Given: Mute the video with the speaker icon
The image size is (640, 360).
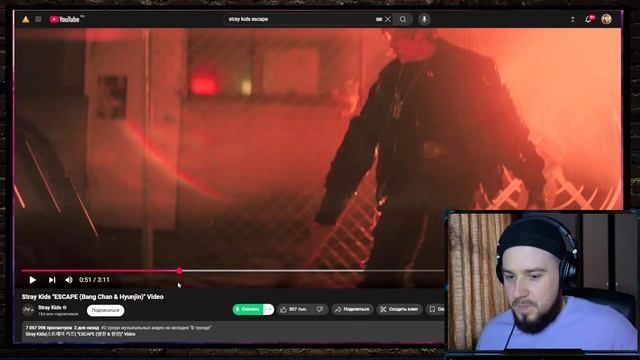Looking at the screenshot, I should 69,280.
